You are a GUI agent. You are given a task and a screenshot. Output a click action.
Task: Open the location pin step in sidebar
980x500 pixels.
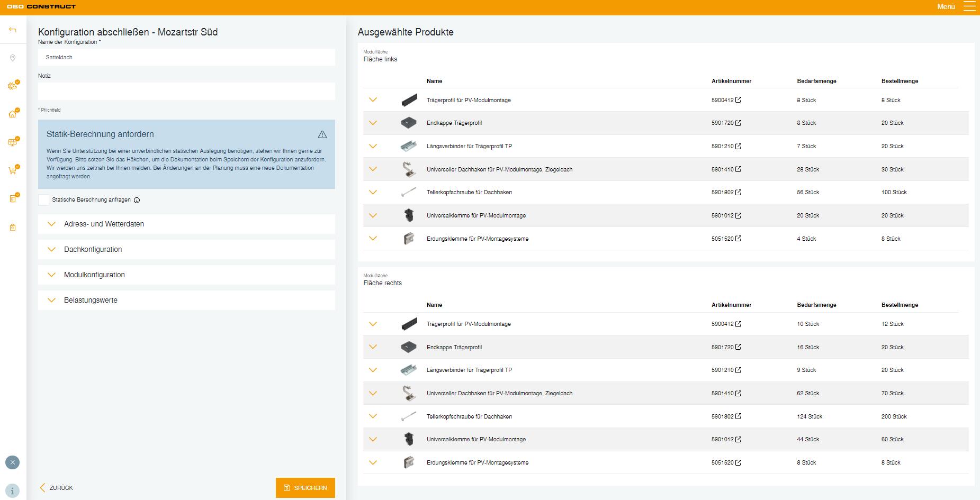click(x=13, y=58)
